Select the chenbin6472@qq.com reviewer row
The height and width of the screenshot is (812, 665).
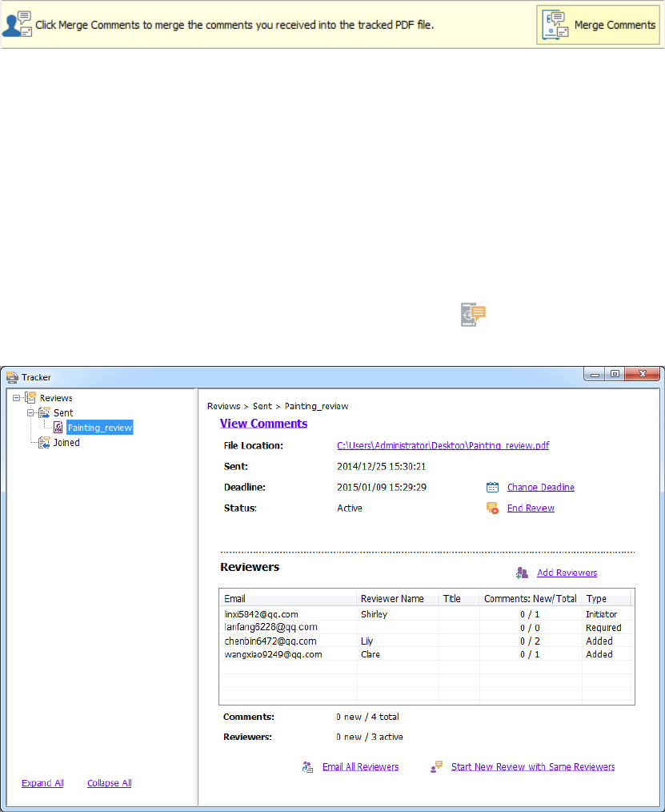click(x=426, y=641)
